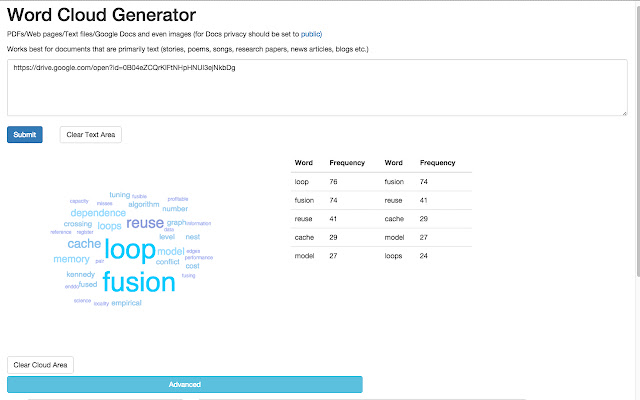Click the first 'Frequency' column header
The width and height of the screenshot is (640, 400).
point(347,162)
